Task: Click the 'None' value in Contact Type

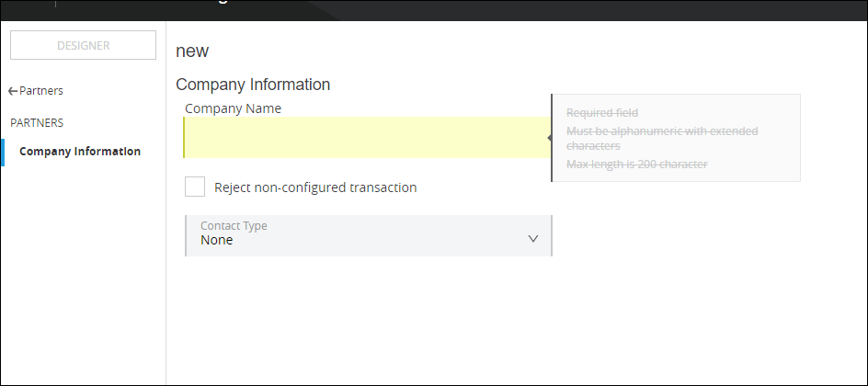Action: (217, 241)
